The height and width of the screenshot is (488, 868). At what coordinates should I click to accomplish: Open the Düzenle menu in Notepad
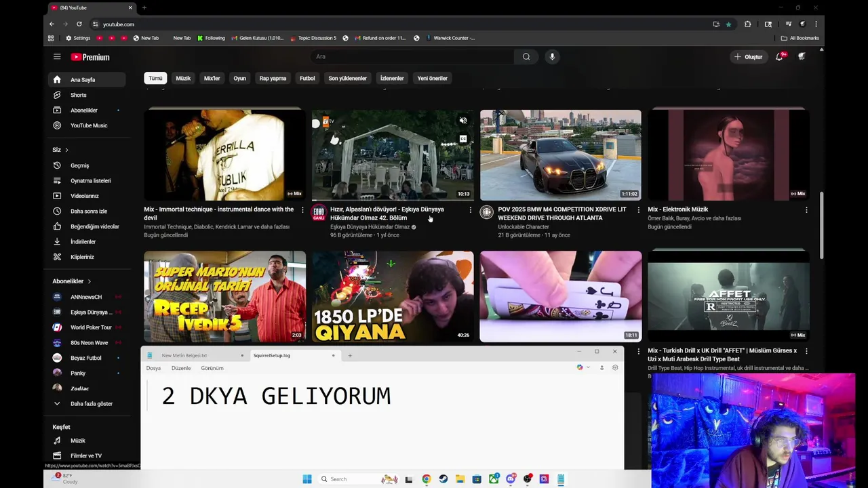[x=181, y=368]
